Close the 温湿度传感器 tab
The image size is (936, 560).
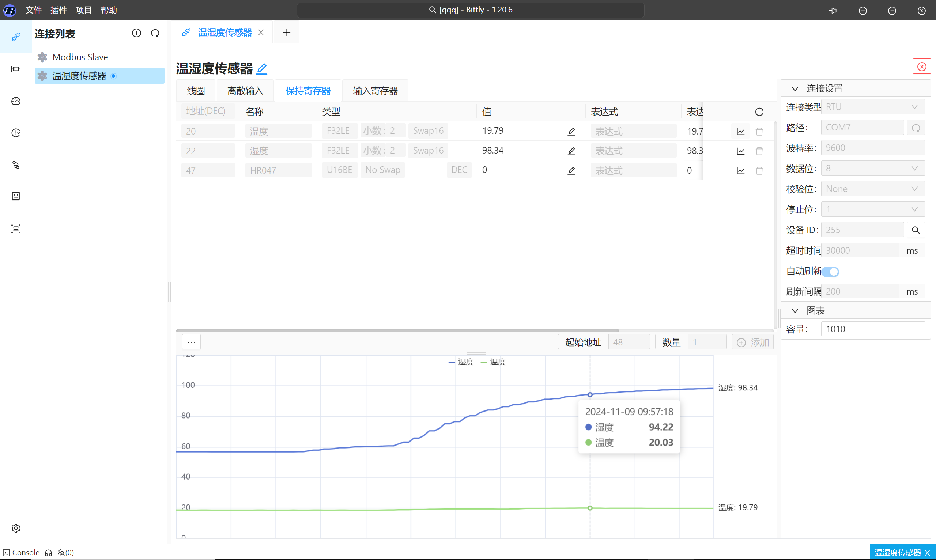point(261,33)
